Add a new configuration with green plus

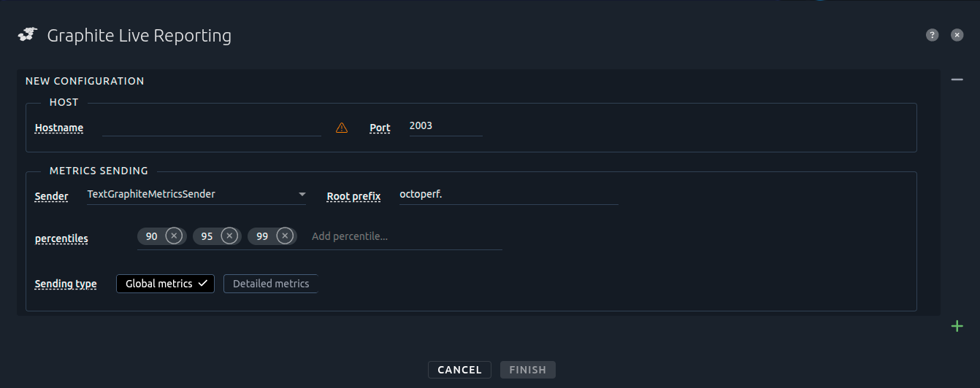pos(957,326)
